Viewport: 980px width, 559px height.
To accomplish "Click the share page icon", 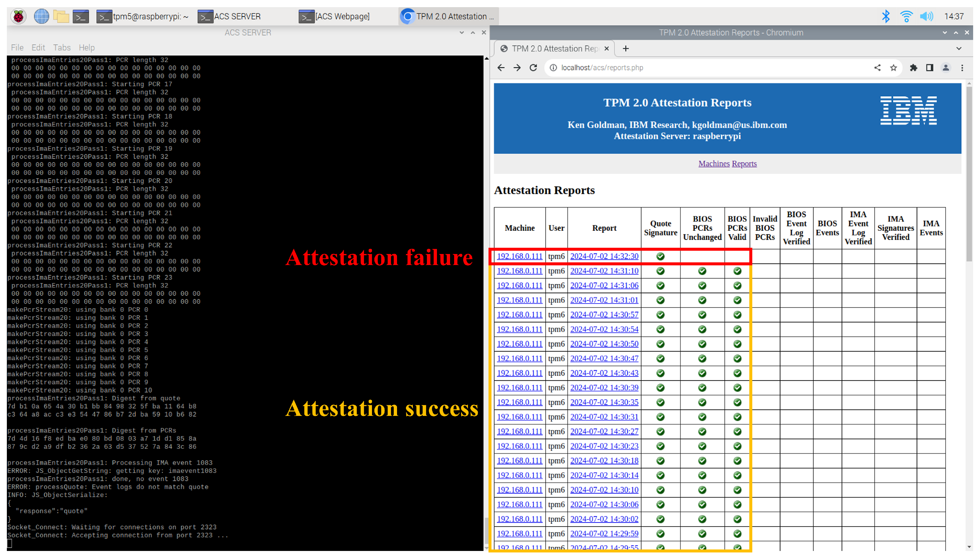I will pyautogui.click(x=877, y=68).
